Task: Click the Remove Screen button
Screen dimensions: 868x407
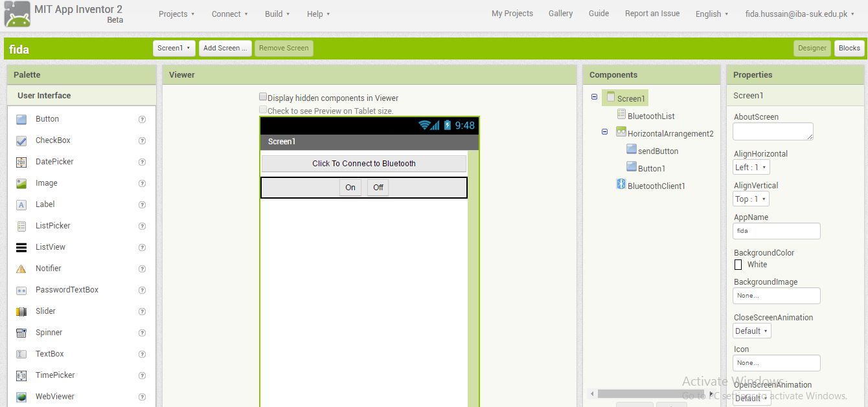Action: (x=284, y=48)
